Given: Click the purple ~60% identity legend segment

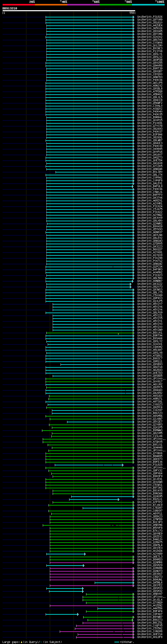Looking at the screenshot, I should (83, 5).
